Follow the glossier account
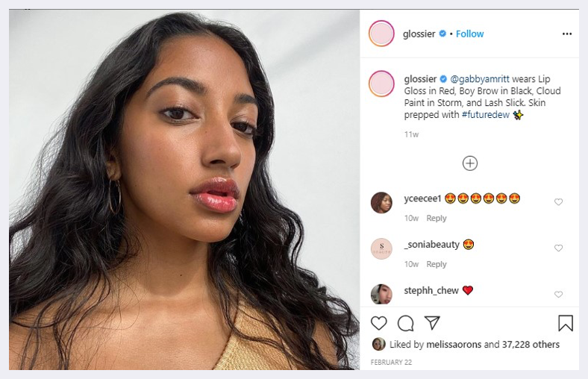This screenshot has height=379, width=588. tap(469, 34)
